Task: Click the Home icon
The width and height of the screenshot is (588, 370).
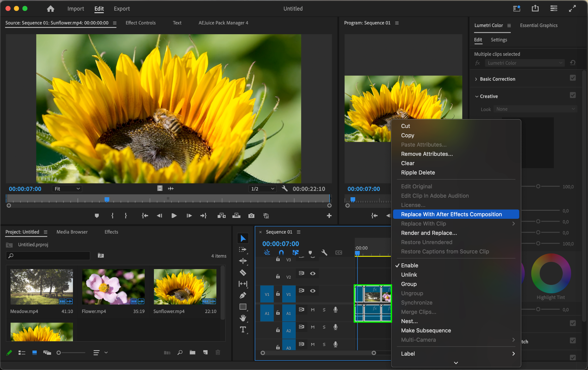Action: point(51,9)
